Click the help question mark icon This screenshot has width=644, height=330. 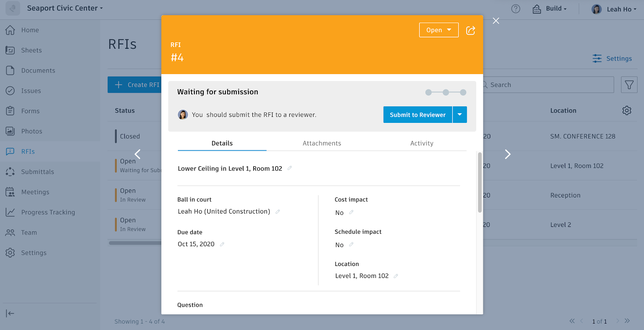516,9
